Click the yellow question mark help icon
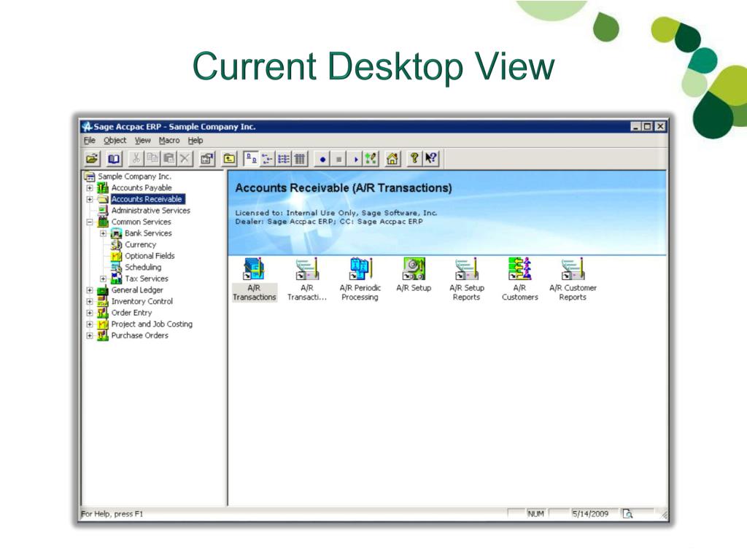Screen dimensions: 747x560 [414, 158]
